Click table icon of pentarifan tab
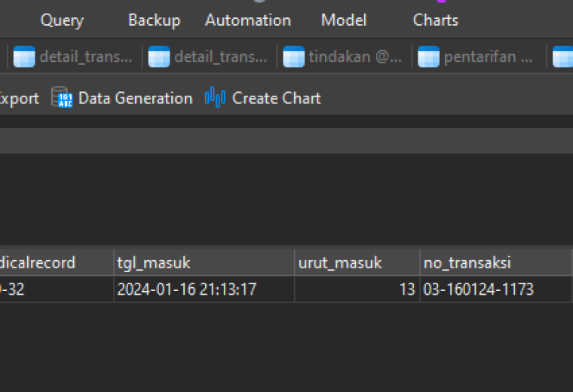 click(429, 57)
